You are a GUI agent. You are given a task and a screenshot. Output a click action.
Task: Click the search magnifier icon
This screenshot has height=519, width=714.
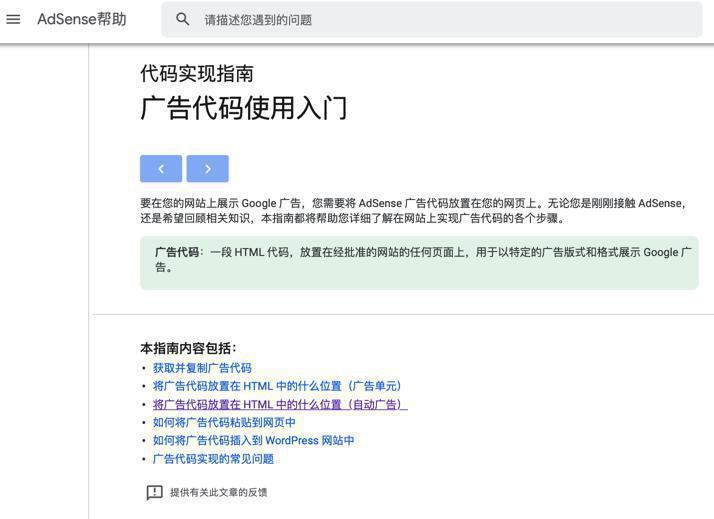183,19
